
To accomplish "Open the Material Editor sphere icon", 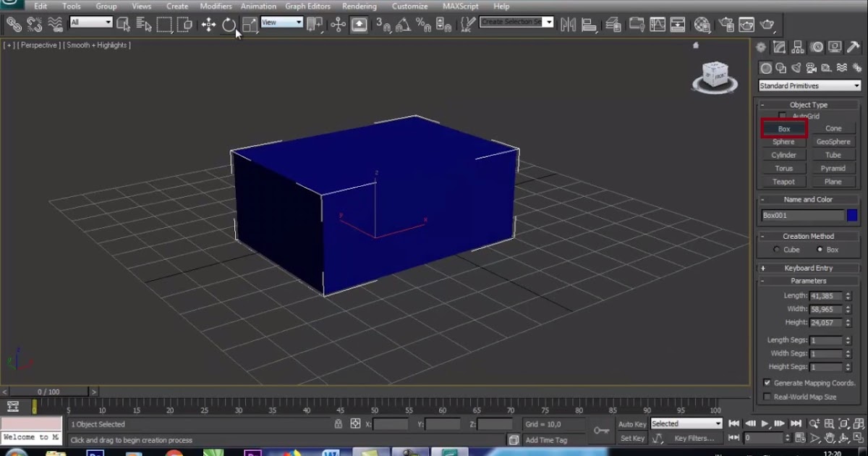I will coord(702,25).
